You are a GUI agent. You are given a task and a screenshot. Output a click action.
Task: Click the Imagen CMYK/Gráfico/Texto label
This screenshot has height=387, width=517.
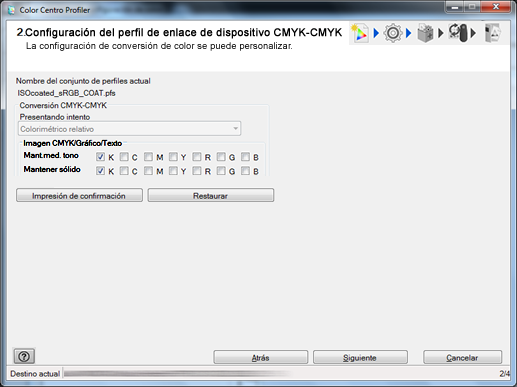(x=73, y=143)
